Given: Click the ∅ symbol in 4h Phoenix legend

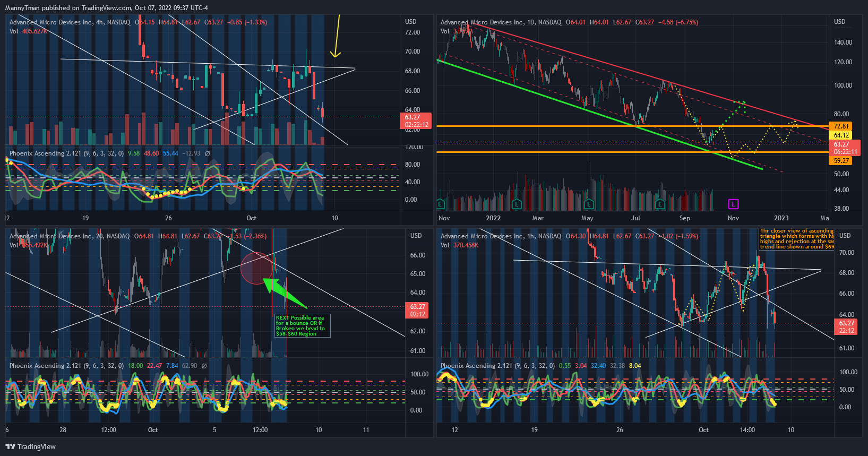Looking at the screenshot, I should pos(207,153).
